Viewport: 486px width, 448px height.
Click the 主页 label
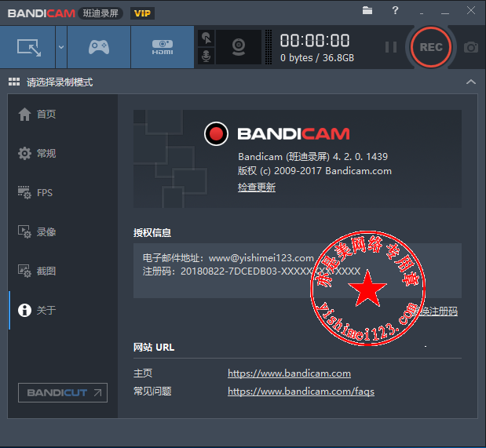pos(143,373)
